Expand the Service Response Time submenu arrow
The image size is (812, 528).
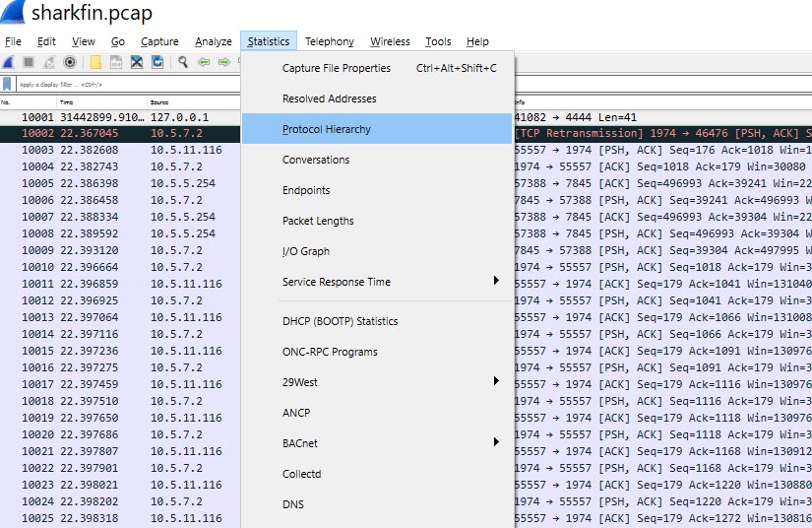[496, 281]
